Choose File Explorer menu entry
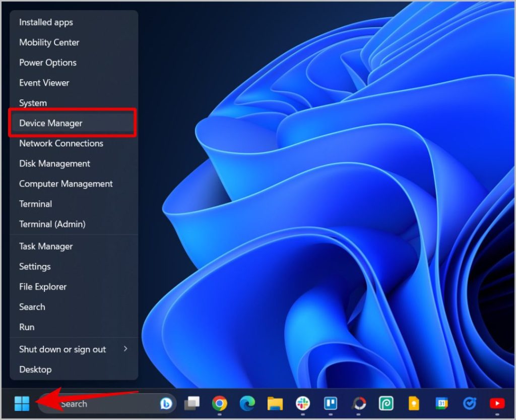516x420 pixels. 74,287
